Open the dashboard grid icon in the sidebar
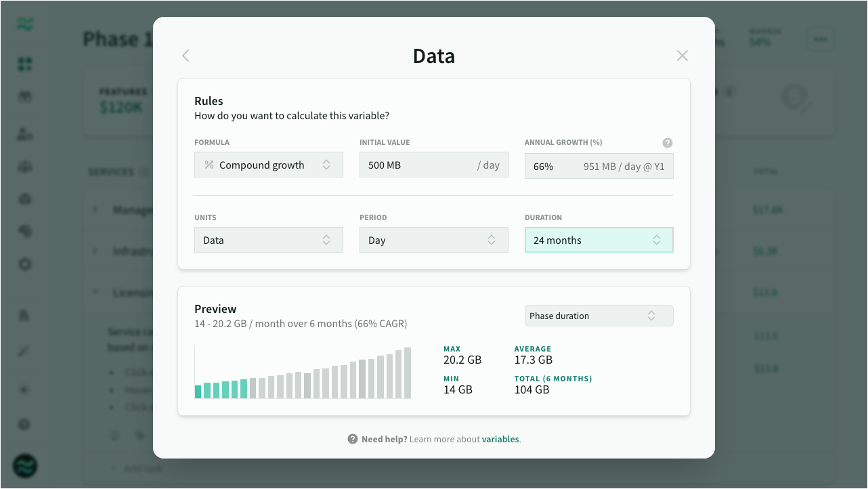868x489 pixels. (x=24, y=64)
